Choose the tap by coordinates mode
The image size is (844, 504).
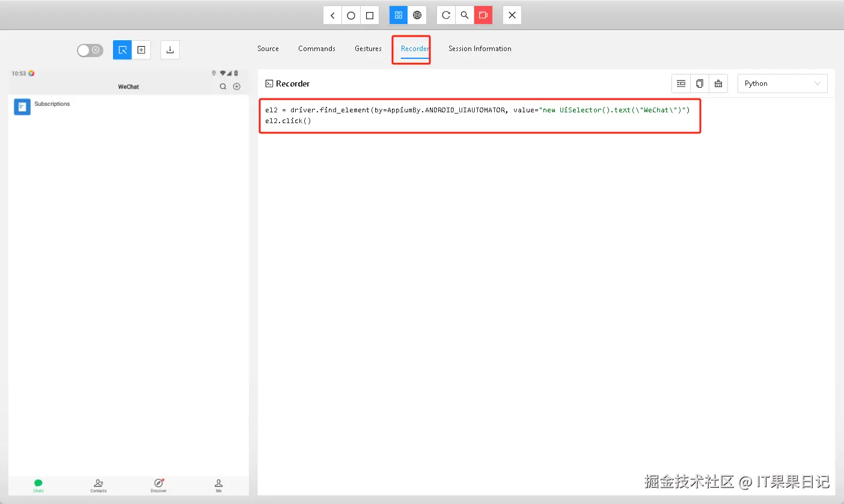pyautogui.click(x=141, y=50)
